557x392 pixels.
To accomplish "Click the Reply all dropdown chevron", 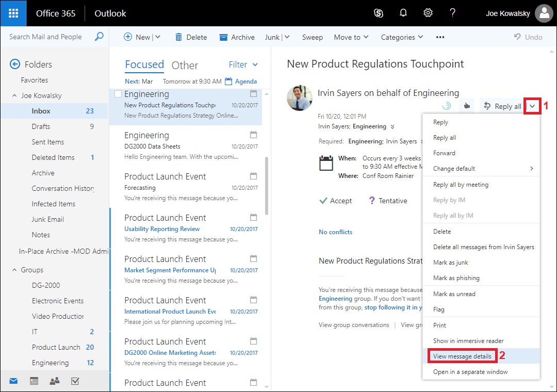I will [532, 106].
